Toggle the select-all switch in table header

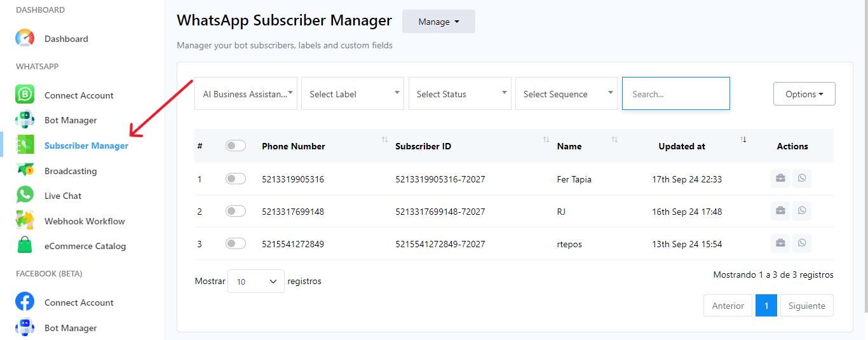pos(235,146)
